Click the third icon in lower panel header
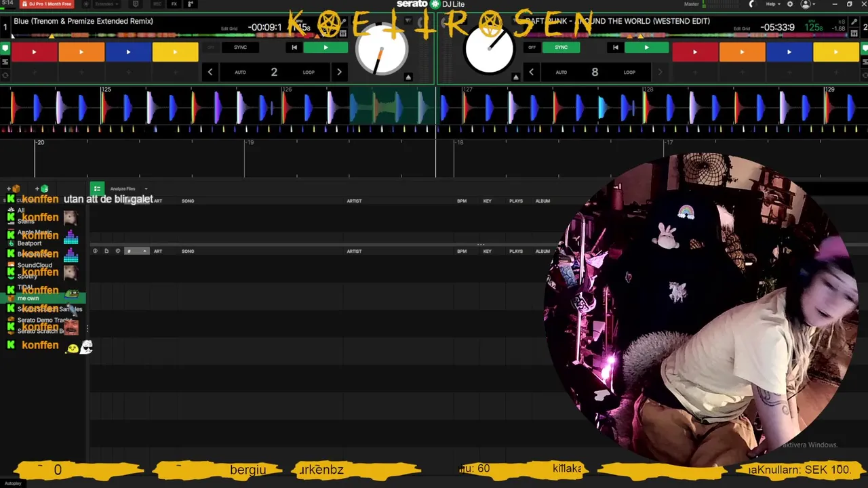This screenshot has height=488, width=868. coord(118,251)
